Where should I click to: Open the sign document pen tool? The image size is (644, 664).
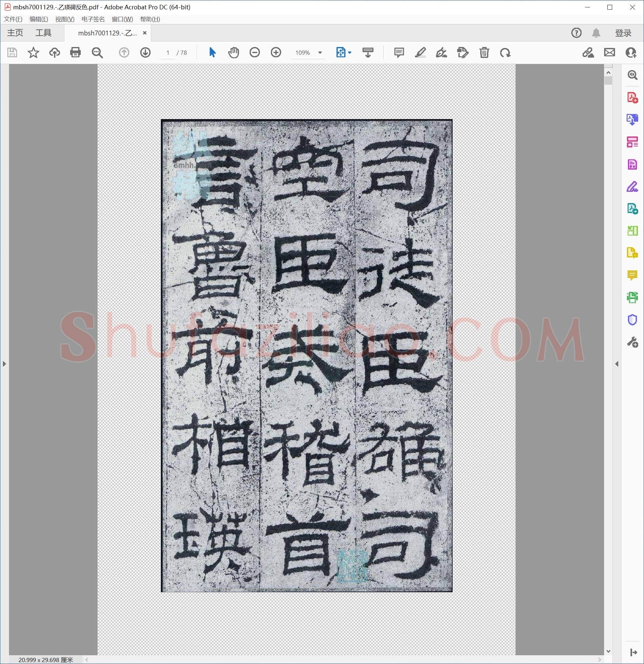441,52
